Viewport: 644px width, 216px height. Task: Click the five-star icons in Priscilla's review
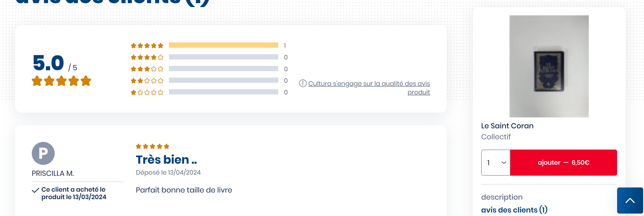(x=153, y=146)
